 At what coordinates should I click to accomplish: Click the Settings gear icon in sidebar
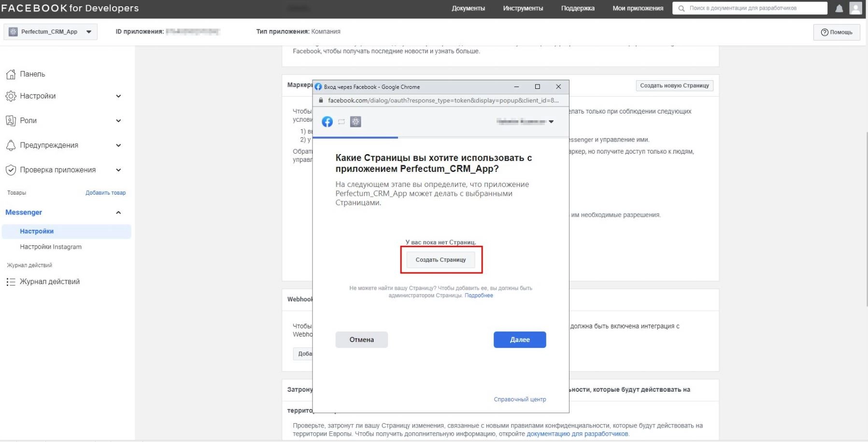(11, 96)
